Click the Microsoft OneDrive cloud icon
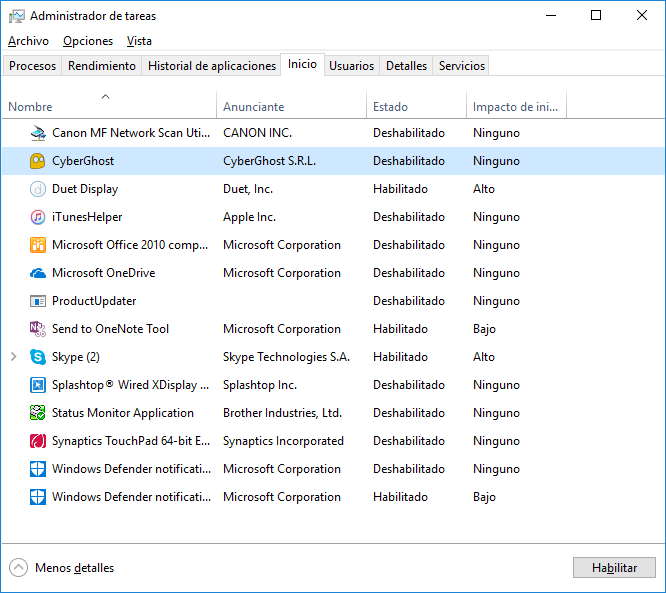The width and height of the screenshot is (666, 593). [x=38, y=273]
